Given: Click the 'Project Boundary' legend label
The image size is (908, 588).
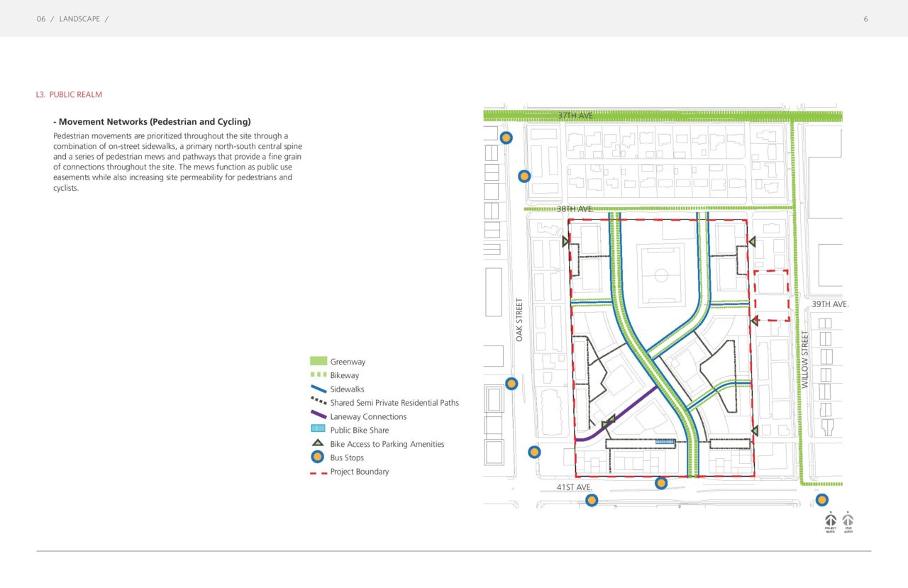Looking at the screenshot, I should pos(360,472).
